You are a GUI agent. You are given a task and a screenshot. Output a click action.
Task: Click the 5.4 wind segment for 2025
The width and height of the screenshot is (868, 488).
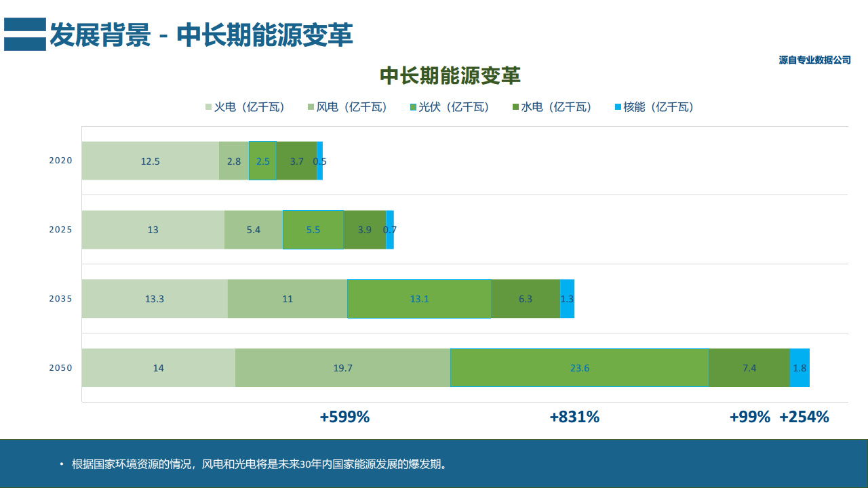click(254, 230)
